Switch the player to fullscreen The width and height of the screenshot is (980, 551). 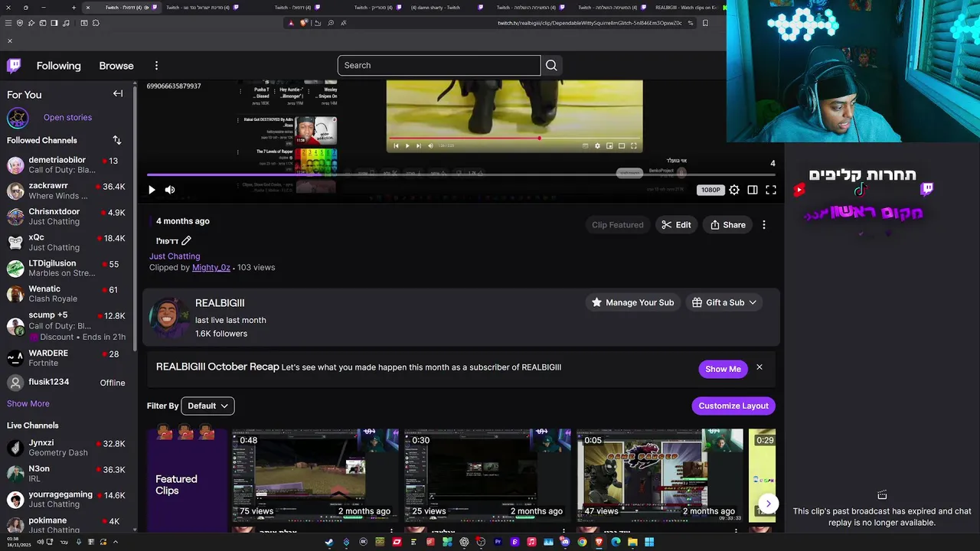(771, 190)
